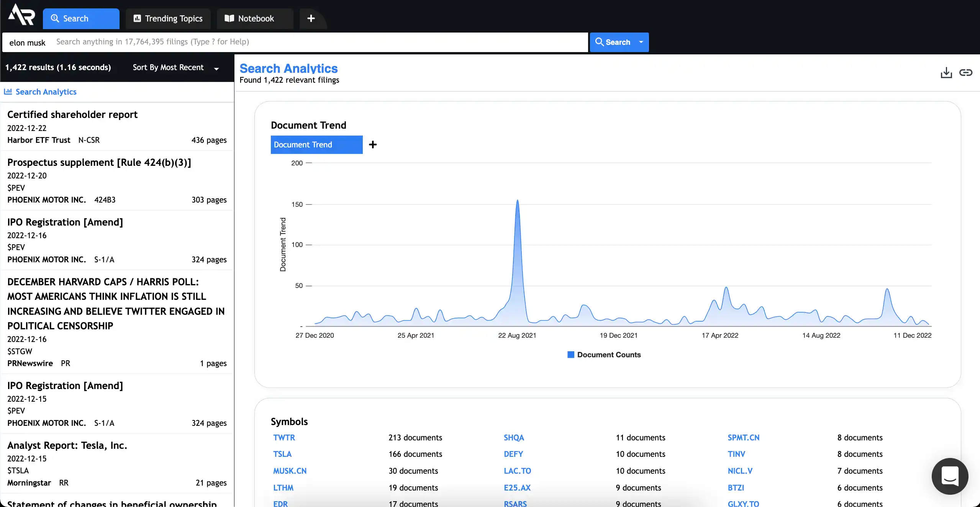The image size is (980, 507).
Task: Click Harbor ETF Trust filer name
Action: pos(39,140)
